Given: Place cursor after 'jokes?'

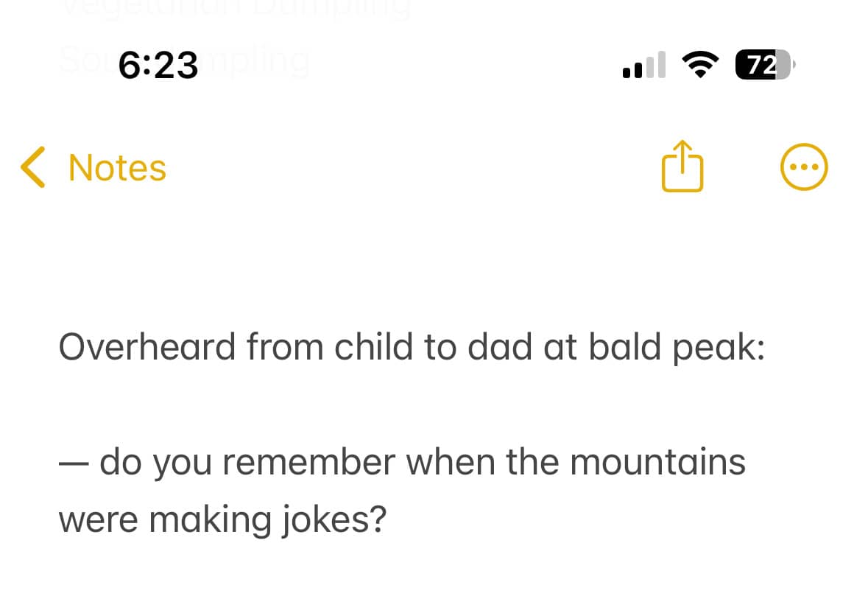Looking at the screenshot, I should 387,520.
